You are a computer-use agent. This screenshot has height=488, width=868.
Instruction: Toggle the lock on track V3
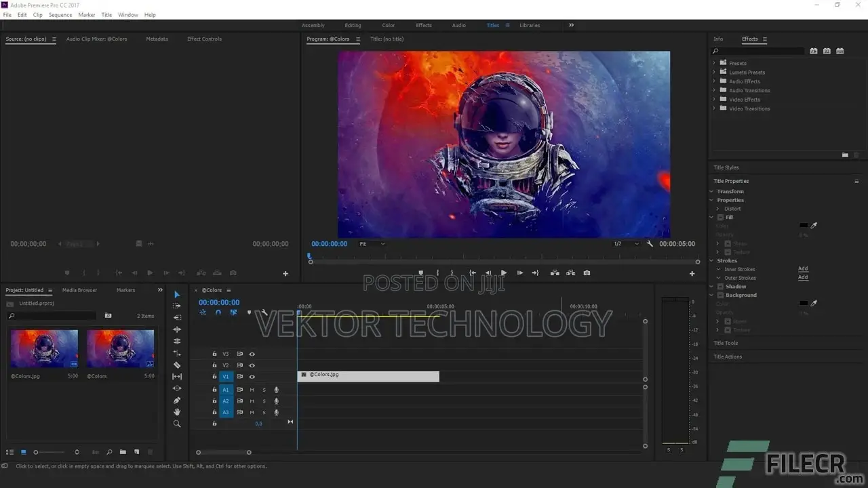pos(214,354)
